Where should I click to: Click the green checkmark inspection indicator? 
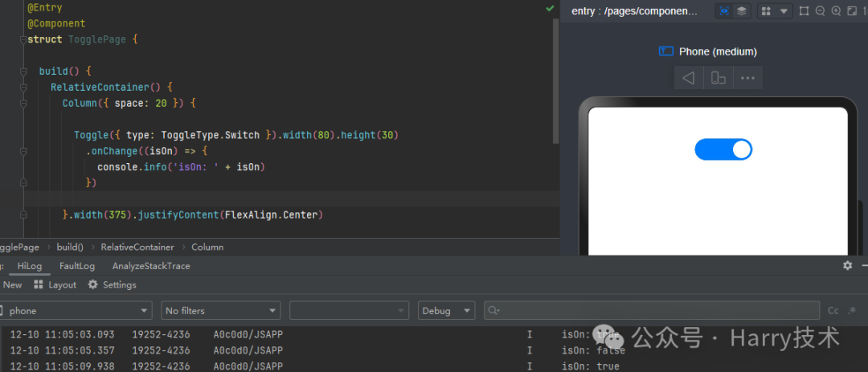[550, 8]
